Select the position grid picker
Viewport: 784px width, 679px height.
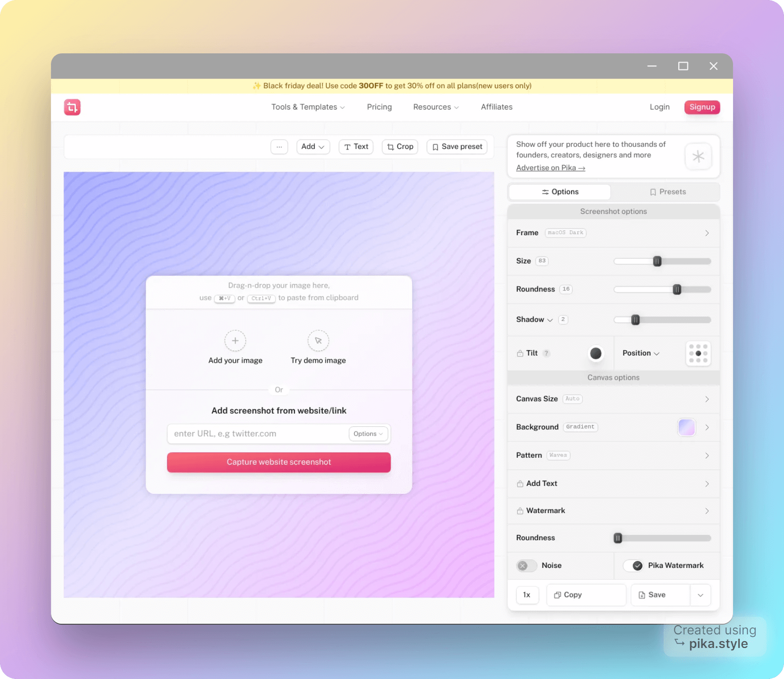(698, 353)
